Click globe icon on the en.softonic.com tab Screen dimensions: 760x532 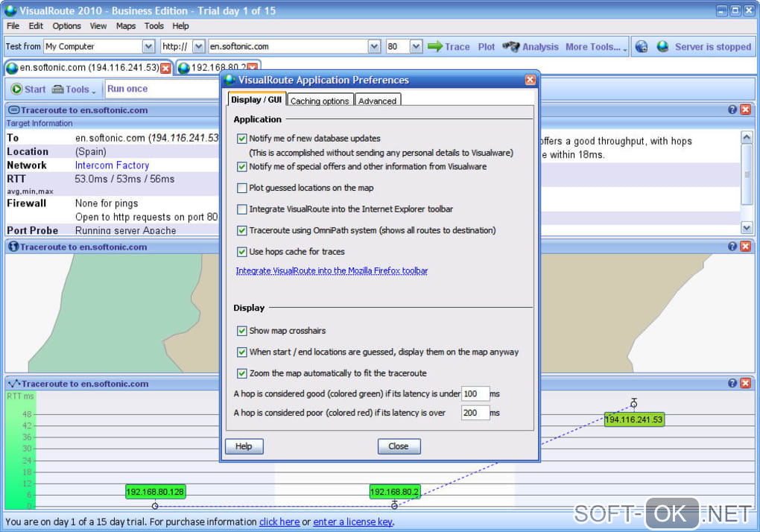(x=12, y=68)
